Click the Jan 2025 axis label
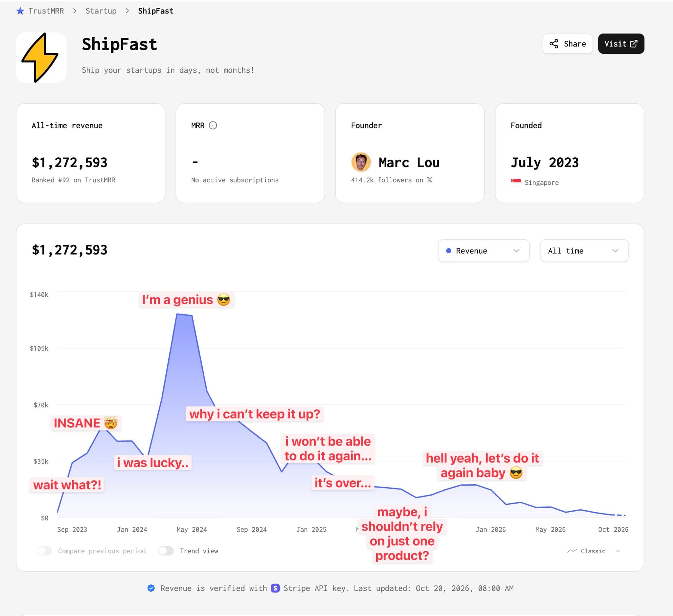The width and height of the screenshot is (673, 616). [x=312, y=530]
